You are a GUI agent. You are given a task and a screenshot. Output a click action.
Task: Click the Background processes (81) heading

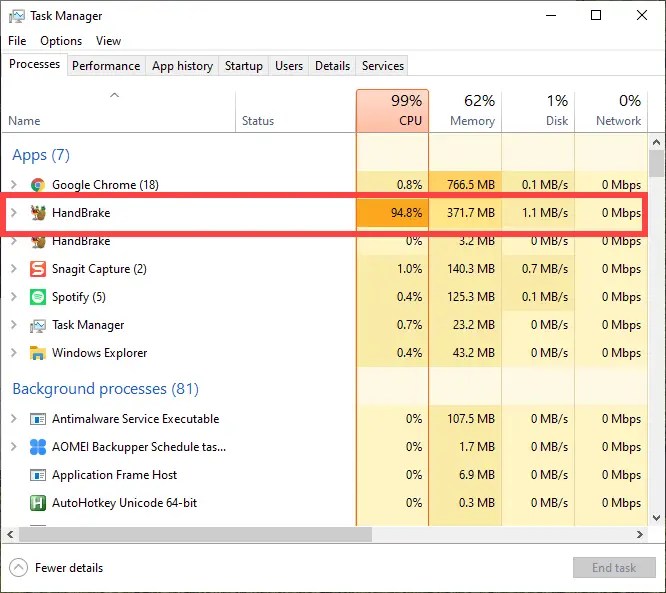click(x=105, y=389)
